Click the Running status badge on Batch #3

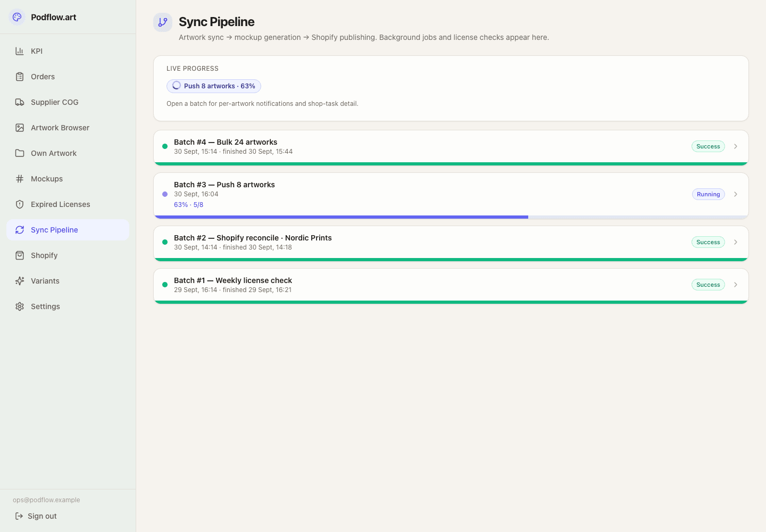(x=708, y=194)
